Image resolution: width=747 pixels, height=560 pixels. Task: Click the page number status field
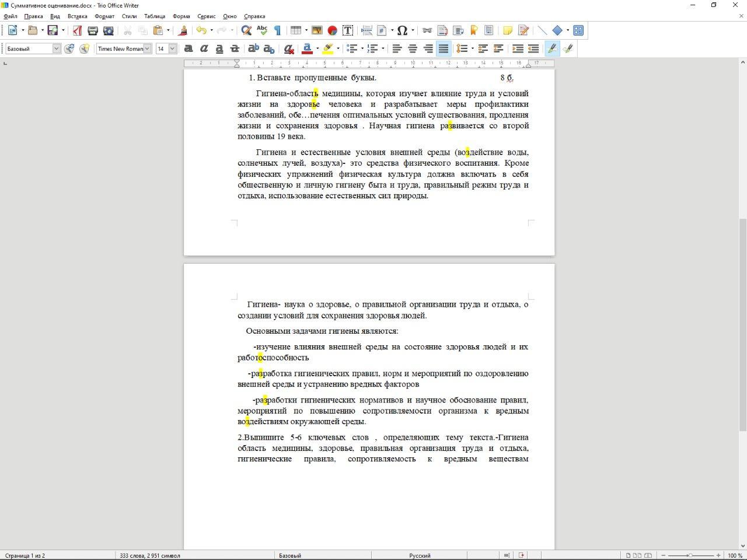click(x=25, y=555)
